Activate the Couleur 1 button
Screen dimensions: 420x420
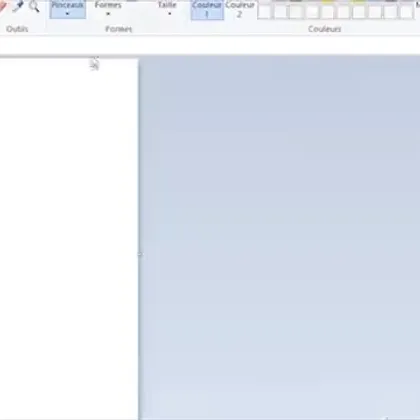coord(207,9)
